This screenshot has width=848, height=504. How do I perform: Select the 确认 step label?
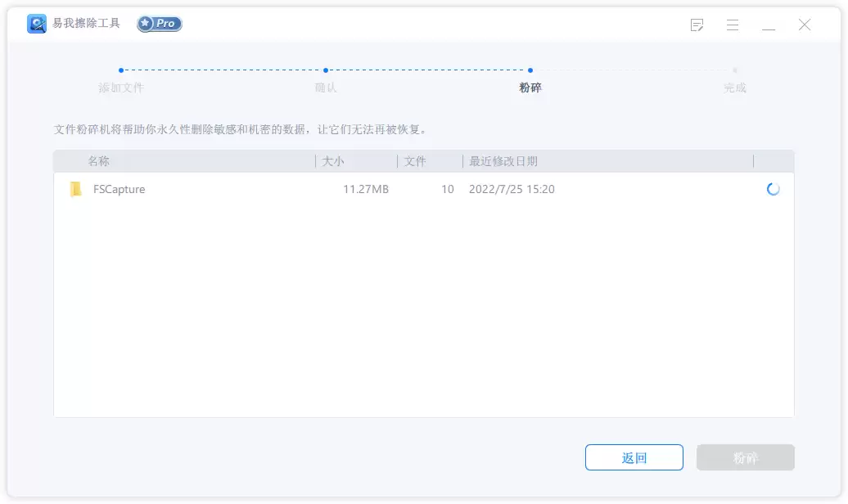(x=327, y=88)
